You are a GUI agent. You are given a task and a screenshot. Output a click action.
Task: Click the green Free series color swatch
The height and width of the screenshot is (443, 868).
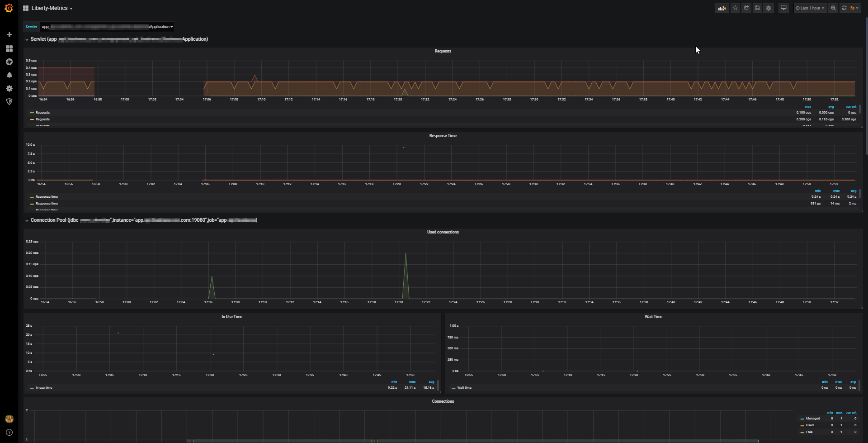[x=802, y=433]
